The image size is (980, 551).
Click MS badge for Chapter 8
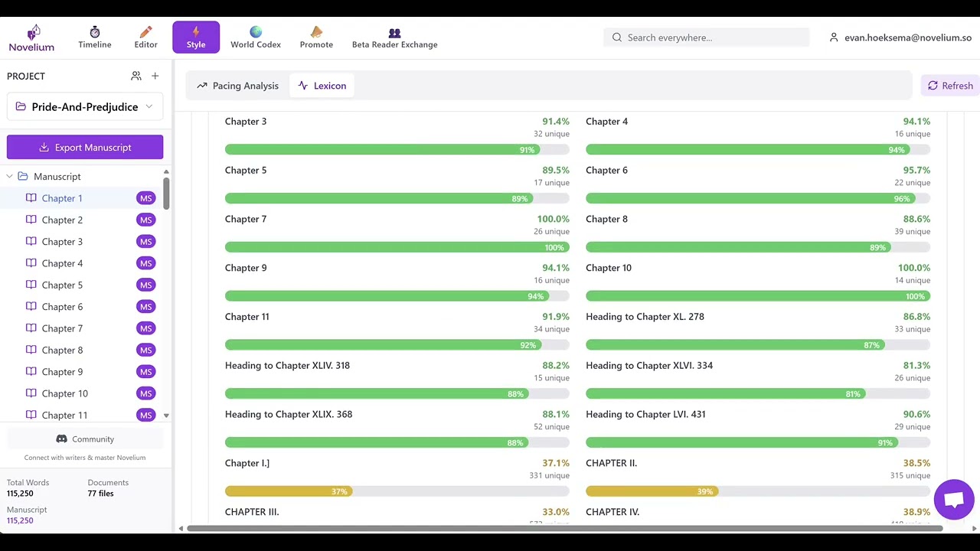(x=145, y=350)
